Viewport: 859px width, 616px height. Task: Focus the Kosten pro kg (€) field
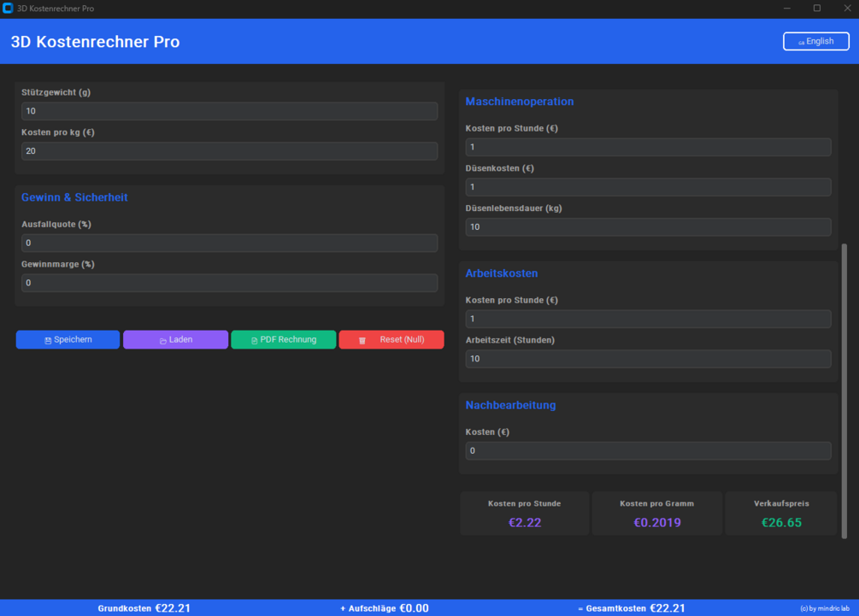tap(230, 151)
